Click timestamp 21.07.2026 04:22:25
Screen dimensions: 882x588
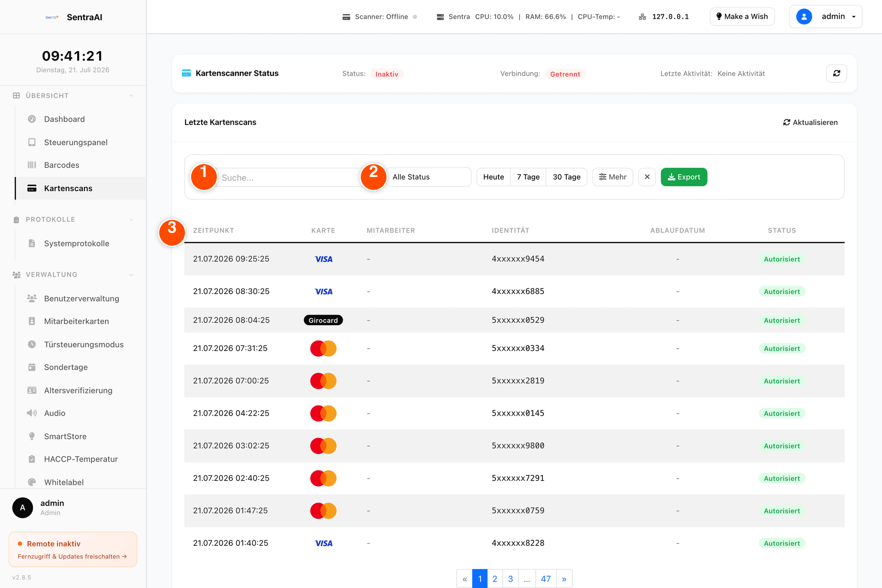coord(231,413)
